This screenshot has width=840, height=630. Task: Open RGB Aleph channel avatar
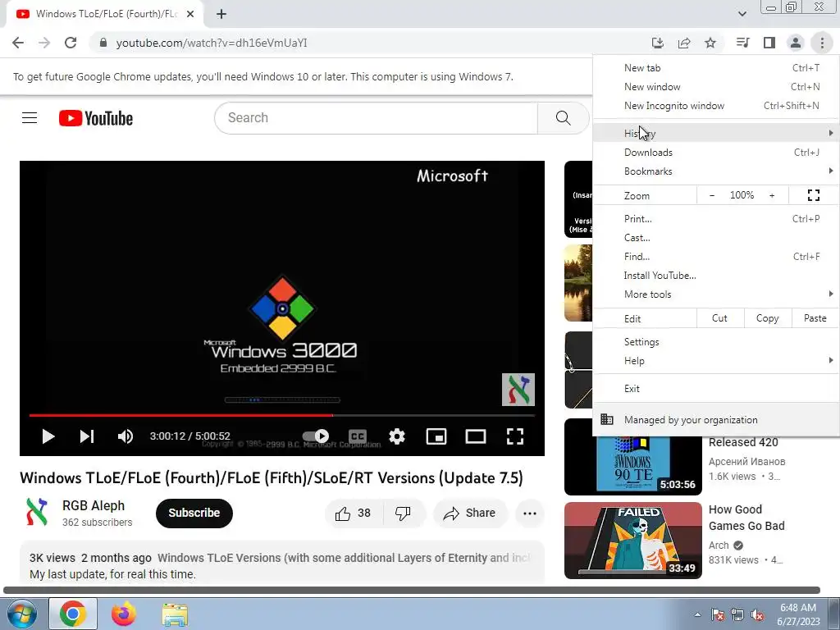[37, 512]
